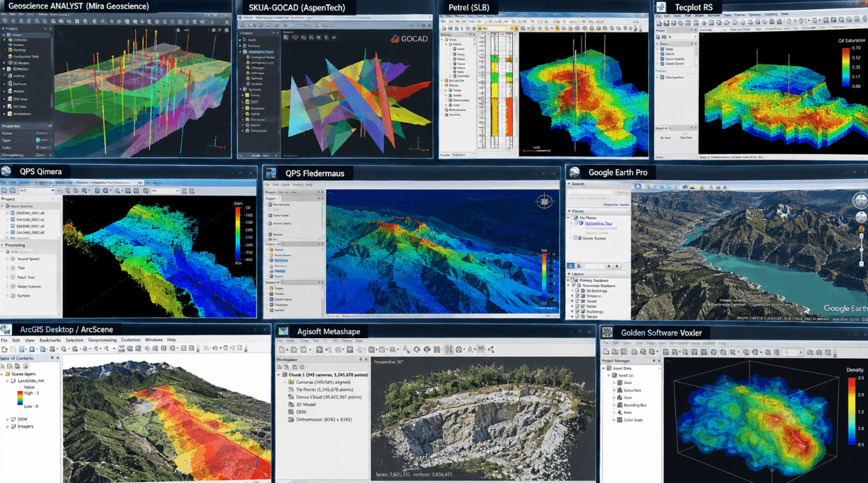Open the Scene menu in Fledermaus
The width and height of the screenshot is (868, 483).
tap(286, 185)
